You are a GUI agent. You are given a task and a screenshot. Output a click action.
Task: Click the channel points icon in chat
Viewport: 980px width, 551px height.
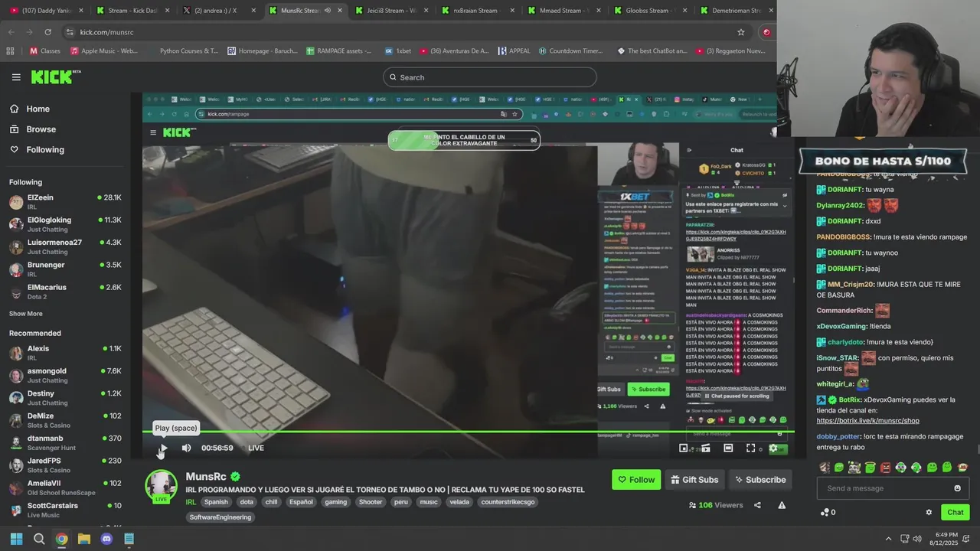click(825, 512)
